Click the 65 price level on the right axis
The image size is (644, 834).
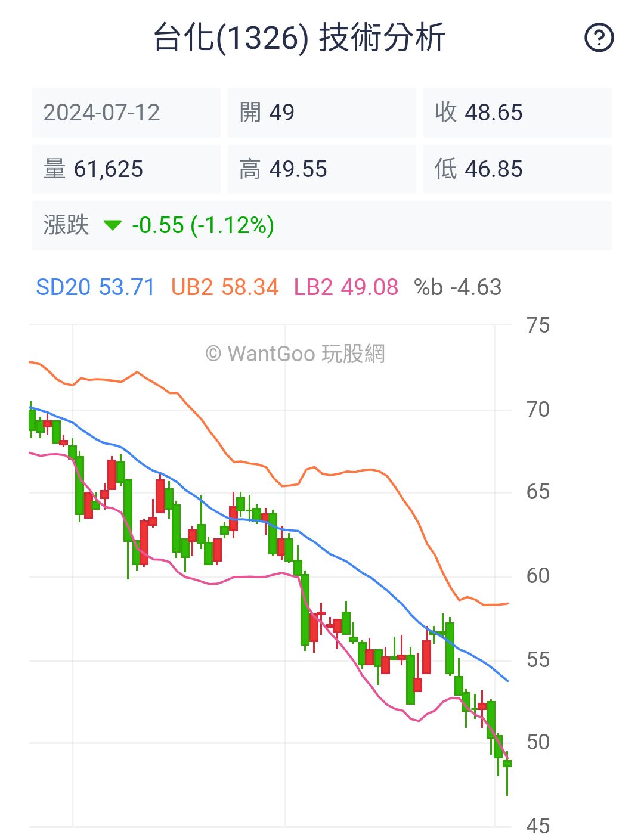[x=538, y=492]
